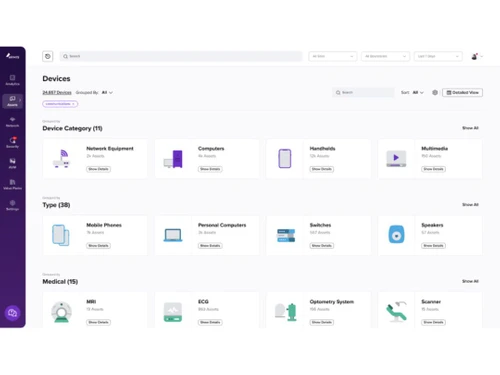The width and height of the screenshot is (500, 375).
Task: Show Details for Computers
Action: 210,169
